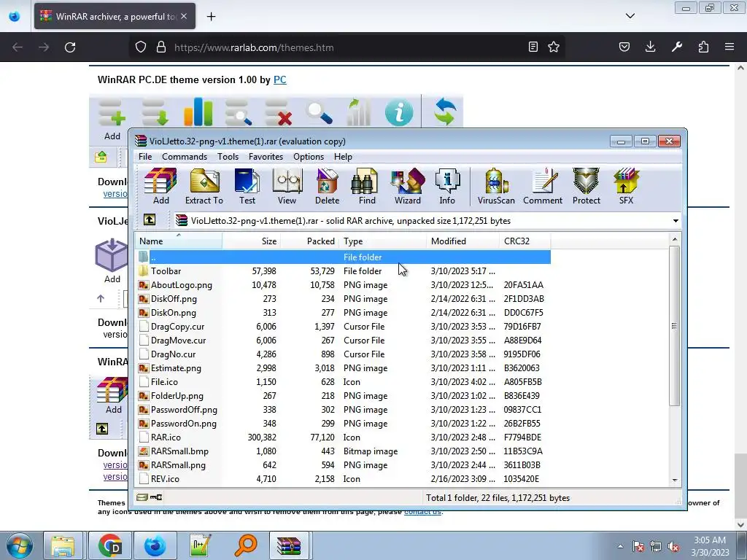This screenshot has height=560, width=747.
Task: Sort by the Packed column header
Action: tap(309, 241)
